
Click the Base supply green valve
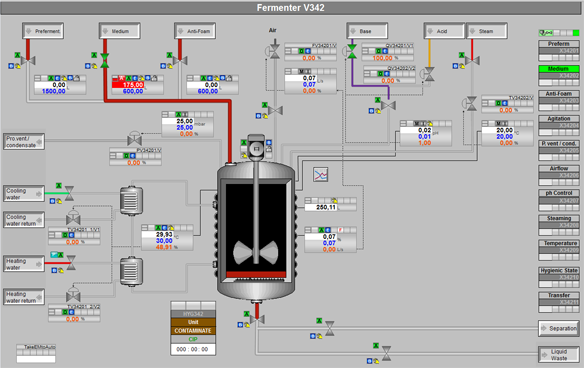[x=352, y=51]
